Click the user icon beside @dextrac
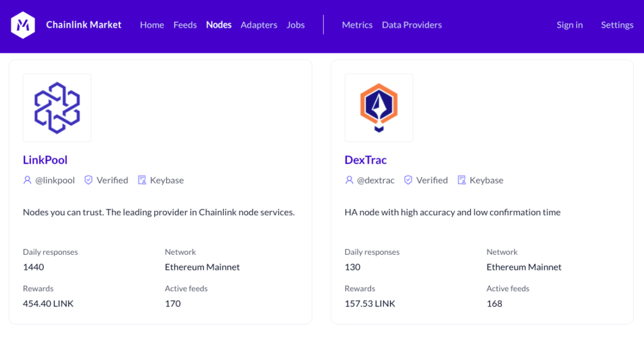Screen dimensions: 644x341 pyautogui.click(x=349, y=180)
